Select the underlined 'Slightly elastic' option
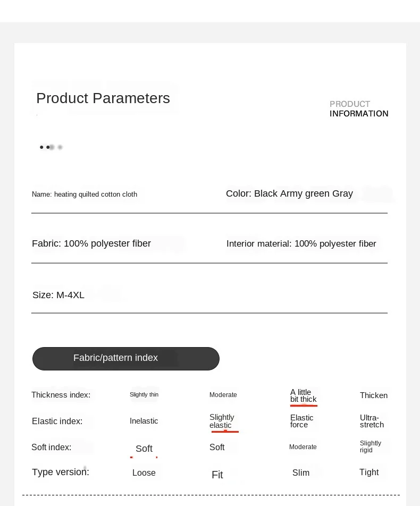 [x=222, y=421]
